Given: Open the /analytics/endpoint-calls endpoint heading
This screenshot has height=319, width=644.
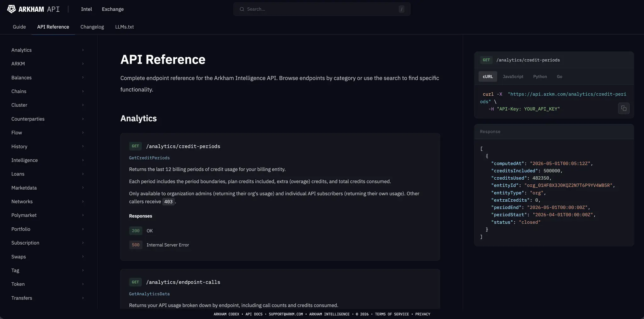Looking at the screenshot, I should tap(183, 282).
